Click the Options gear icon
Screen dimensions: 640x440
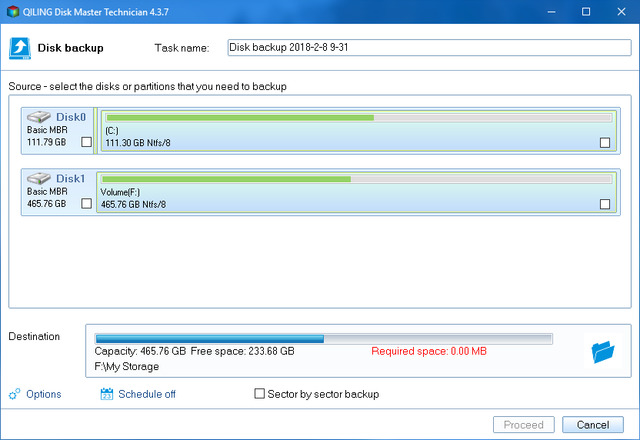coord(15,394)
